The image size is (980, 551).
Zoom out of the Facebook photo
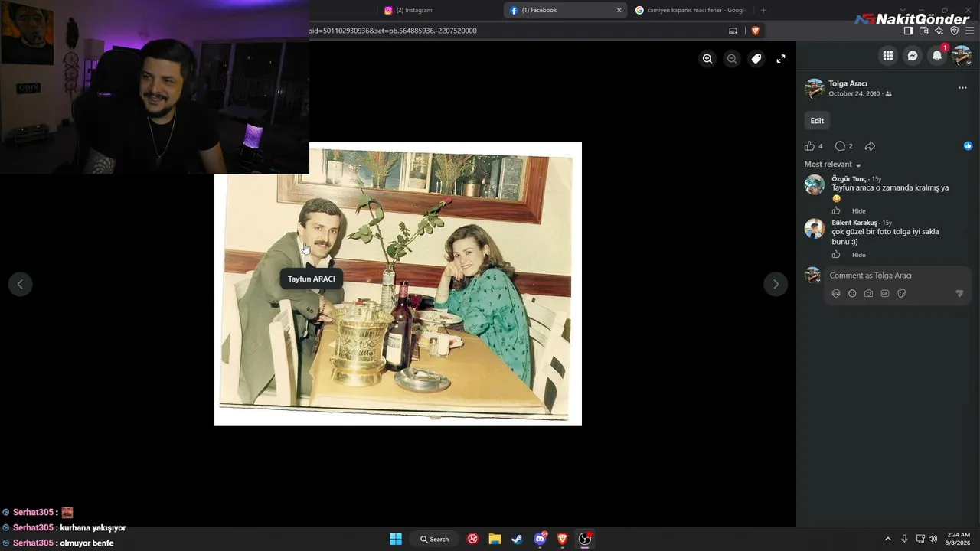(x=732, y=58)
